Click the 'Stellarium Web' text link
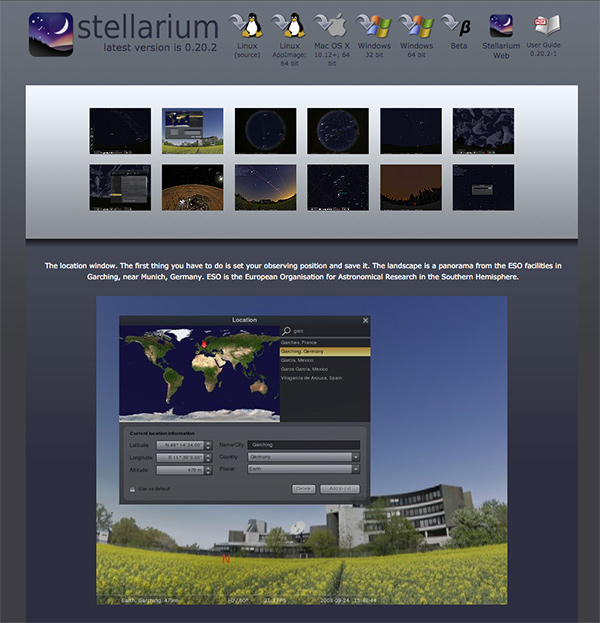The image size is (600, 623). point(501,50)
